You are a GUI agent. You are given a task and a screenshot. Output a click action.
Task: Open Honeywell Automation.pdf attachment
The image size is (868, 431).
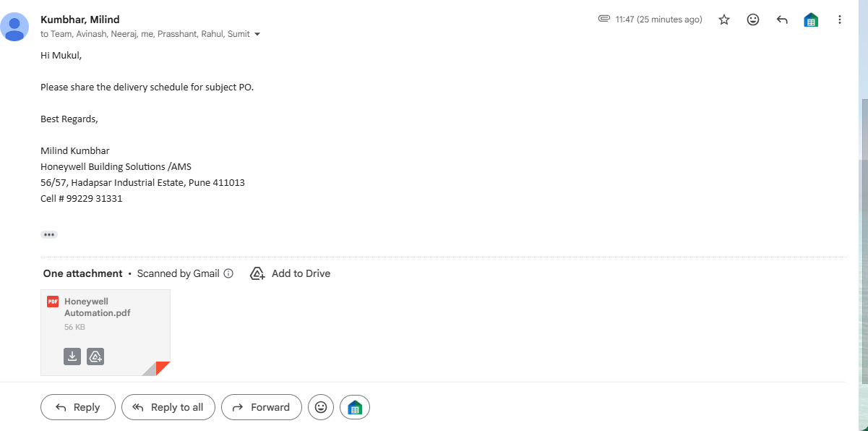[106, 333]
